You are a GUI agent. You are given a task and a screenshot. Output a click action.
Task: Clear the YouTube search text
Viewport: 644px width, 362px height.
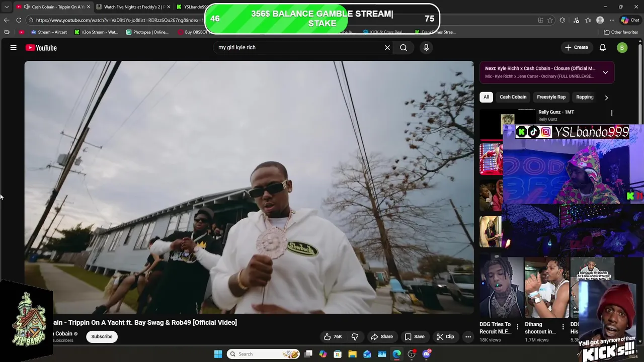point(387,47)
